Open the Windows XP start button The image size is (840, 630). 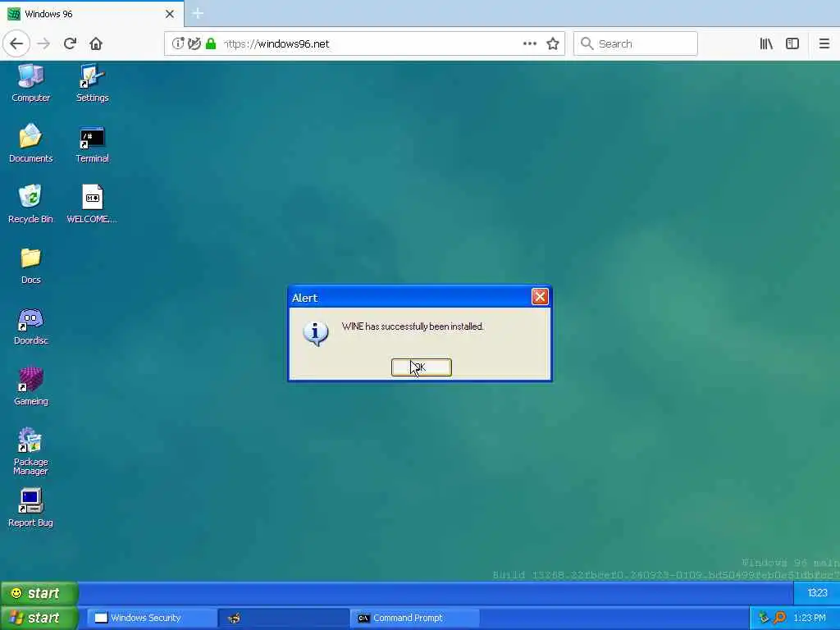(39, 618)
